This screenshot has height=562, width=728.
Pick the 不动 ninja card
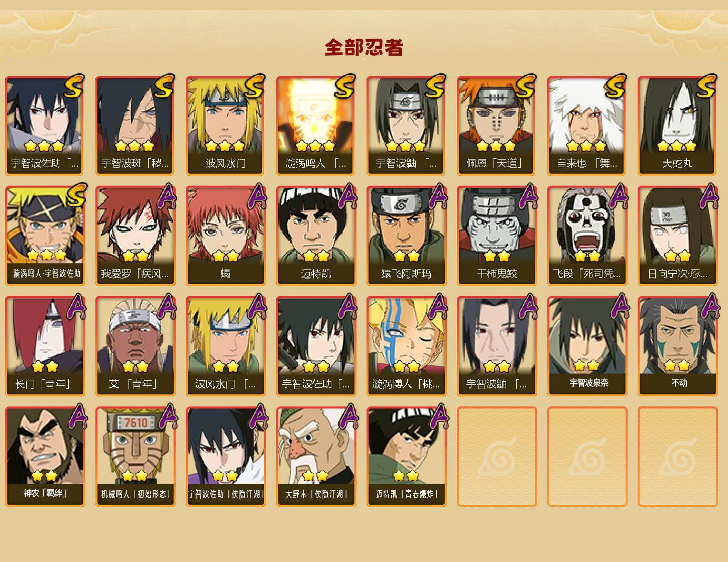click(x=677, y=346)
